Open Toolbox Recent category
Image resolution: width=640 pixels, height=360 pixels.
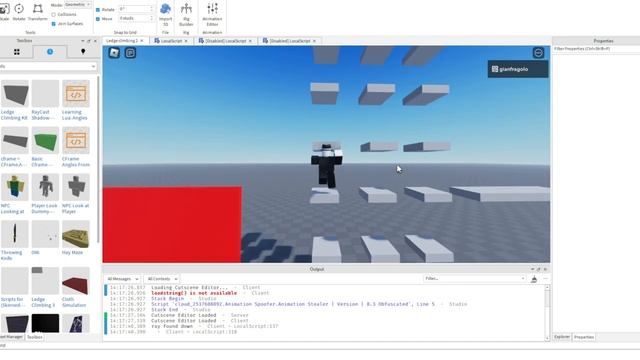coord(50,52)
